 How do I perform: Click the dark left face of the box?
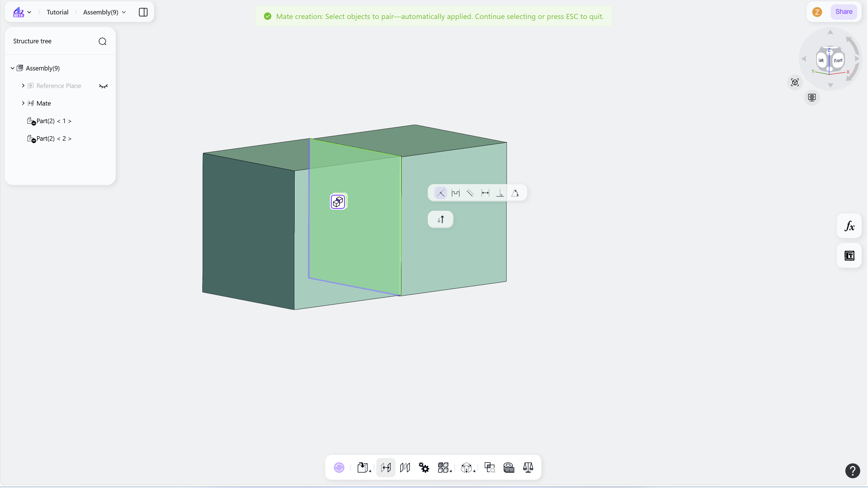tap(248, 231)
